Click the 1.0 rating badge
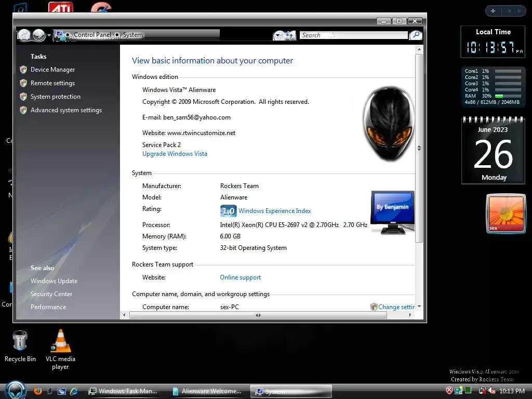Image resolution: width=532 pixels, height=399 pixels. [x=229, y=211]
